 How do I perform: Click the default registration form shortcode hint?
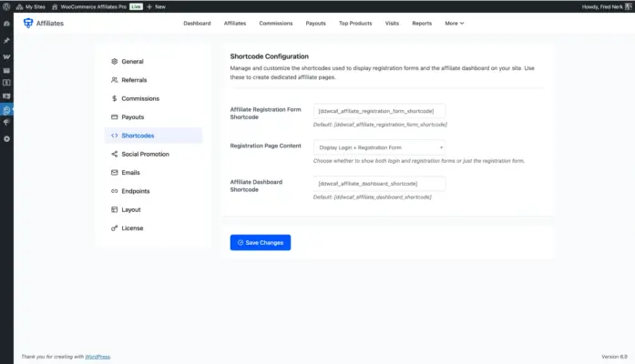point(380,125)
